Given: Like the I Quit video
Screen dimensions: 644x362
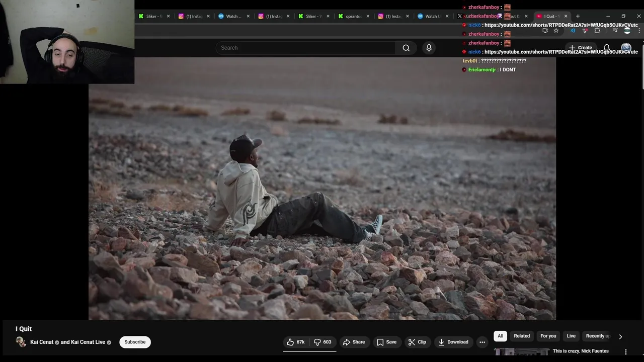Looking at the screenshot, I should point(296,342).
